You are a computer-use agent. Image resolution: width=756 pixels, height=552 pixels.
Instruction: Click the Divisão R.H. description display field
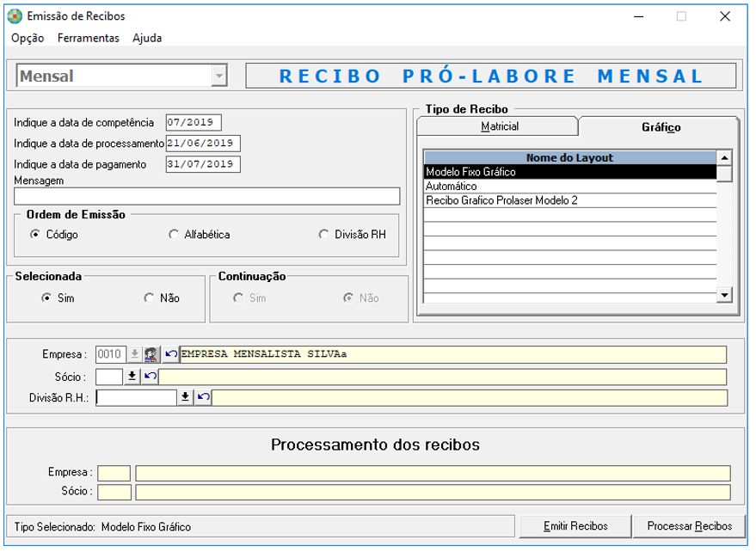pos(470,400)
